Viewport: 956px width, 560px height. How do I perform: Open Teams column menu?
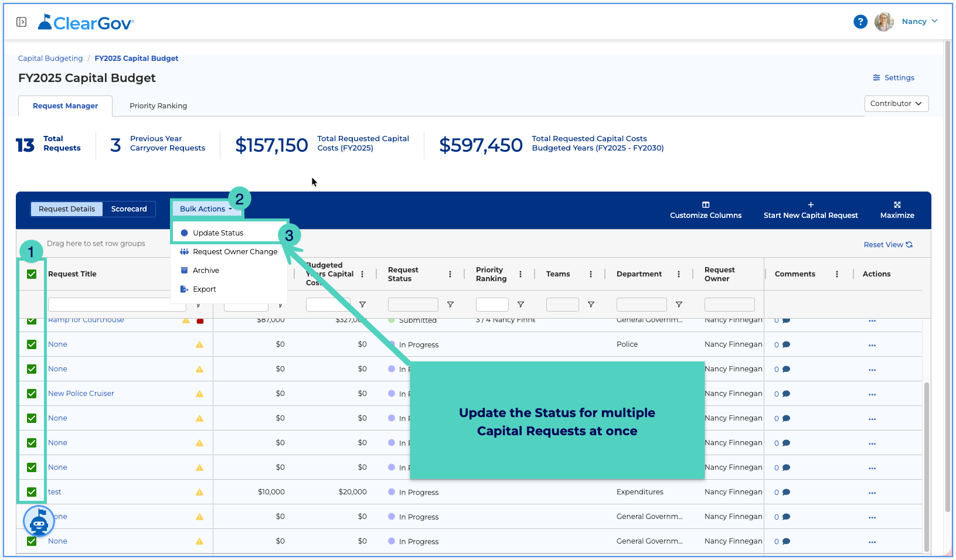point(590,274)
